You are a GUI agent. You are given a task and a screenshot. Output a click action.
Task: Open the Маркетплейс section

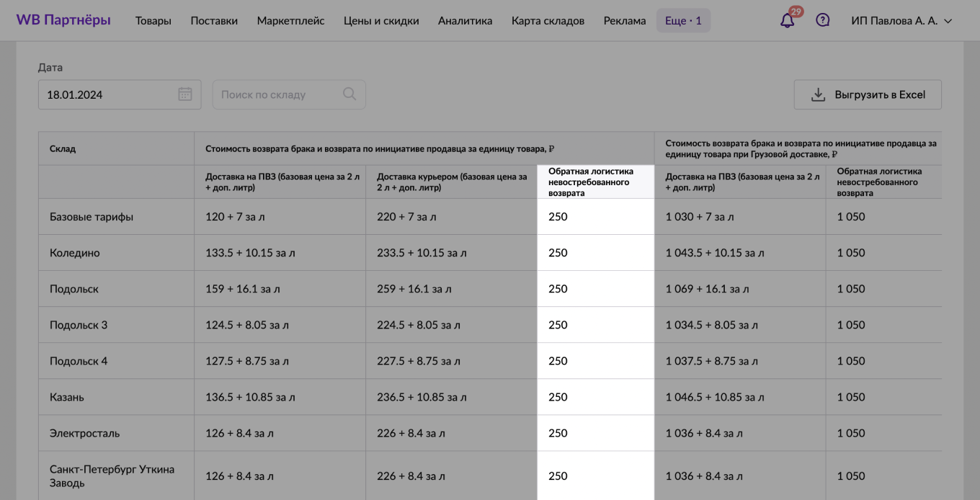(x=290, y=21)
